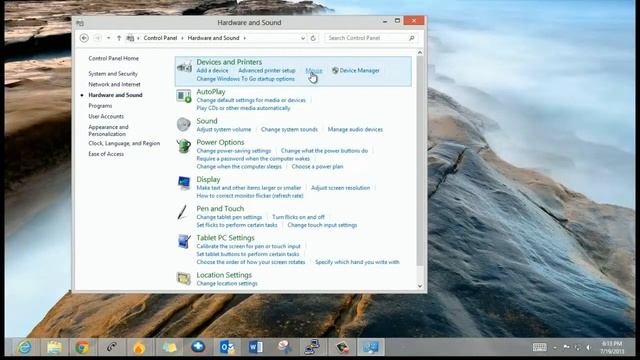Show hidden tray icons arrow
The width and height of the screenshot is (640, 360).
[555, 347]
